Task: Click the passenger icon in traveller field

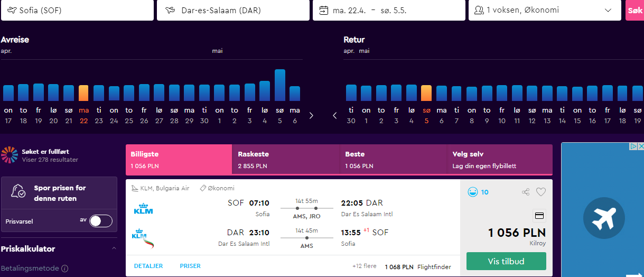Action: coord(479,10)
